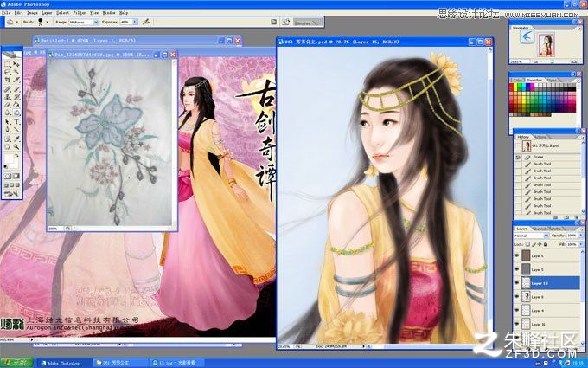588x368 pixels.
Task: Select the Crop tool
Action: (x=7, y=79)
